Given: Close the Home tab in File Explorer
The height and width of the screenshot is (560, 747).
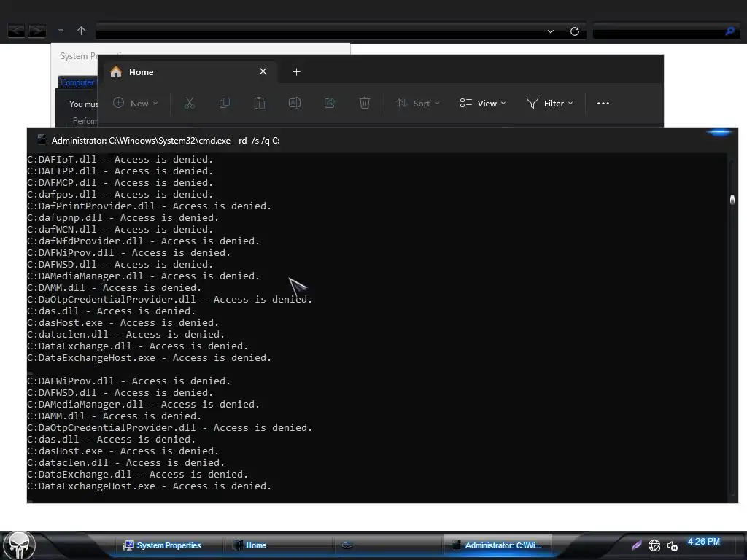Looking at the screenshot, I should coord(263,71).
